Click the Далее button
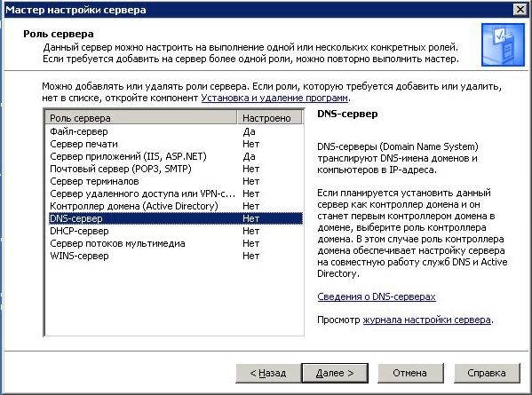 335,373
